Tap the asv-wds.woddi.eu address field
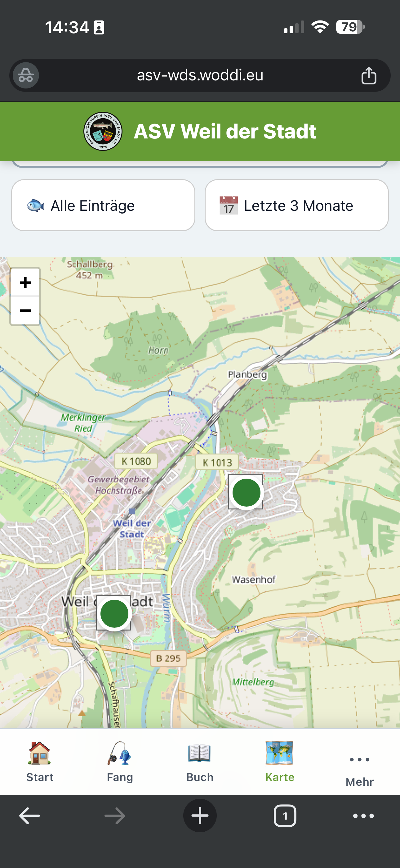Image resolution: width=400 pixels, height=868 pixels. [200, 75]
